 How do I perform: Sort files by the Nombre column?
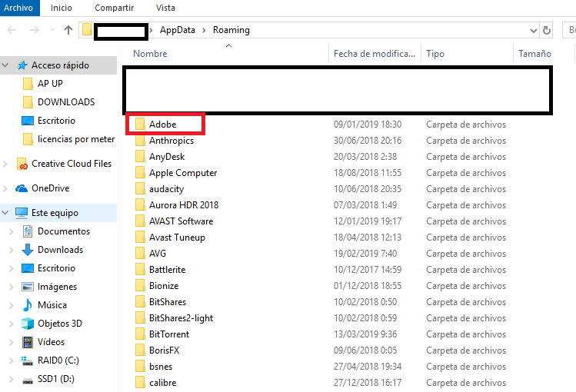[x=150, y=54]
